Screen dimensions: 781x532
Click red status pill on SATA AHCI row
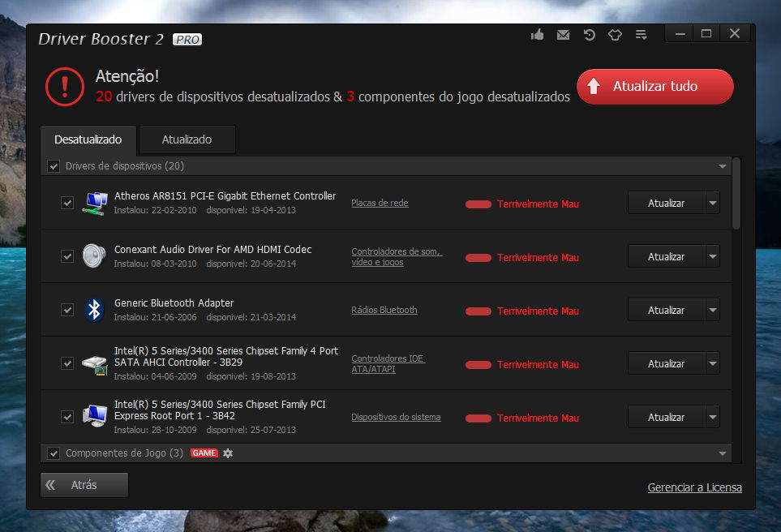click(478, 365)
